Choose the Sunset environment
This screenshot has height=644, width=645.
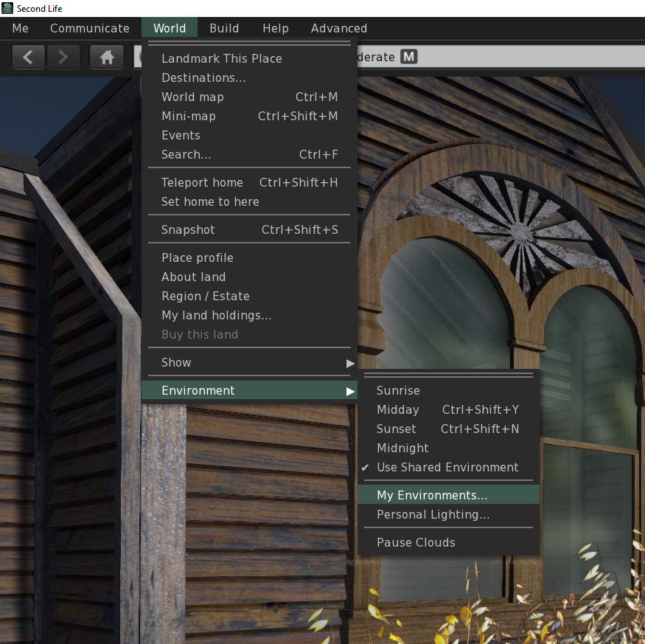pyautogui.click(x=397, y=429)
